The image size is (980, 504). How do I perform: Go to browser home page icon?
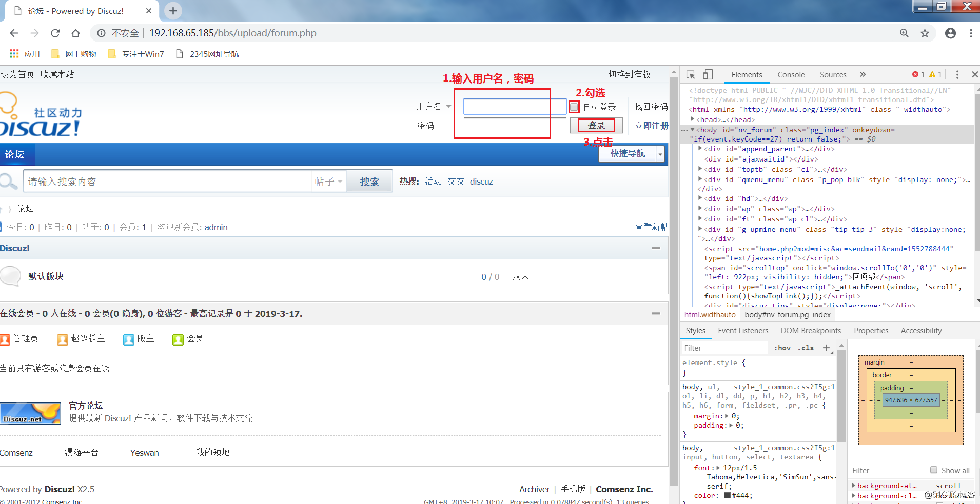tap(75, 33)
